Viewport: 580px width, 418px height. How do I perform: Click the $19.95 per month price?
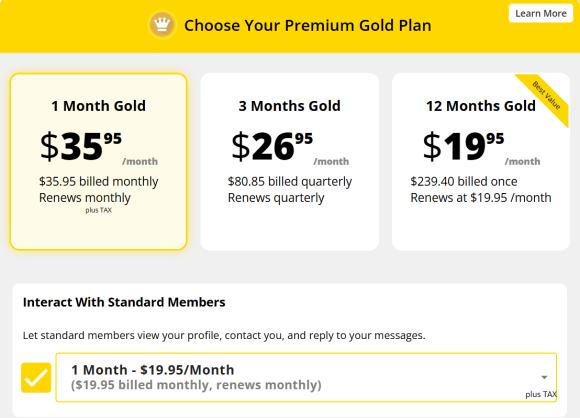[482, 148]
